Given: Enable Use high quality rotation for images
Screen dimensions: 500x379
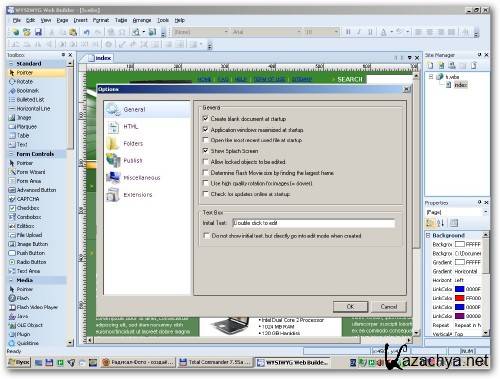Looking at the screenshot, I should tap(205, 183).
